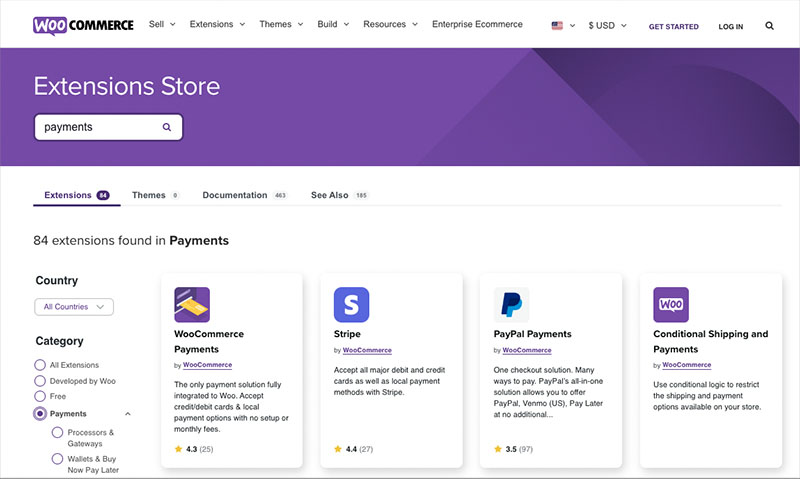Viewport: 800px width, 479px height.
Task: Click the (97) review count
Action: (x=526, y=449)
